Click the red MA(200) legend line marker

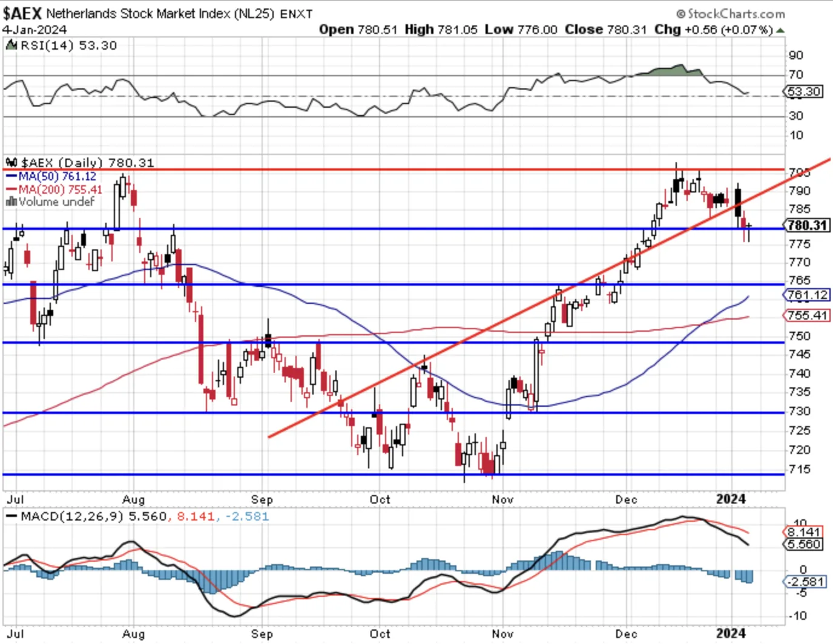[12, 189]
